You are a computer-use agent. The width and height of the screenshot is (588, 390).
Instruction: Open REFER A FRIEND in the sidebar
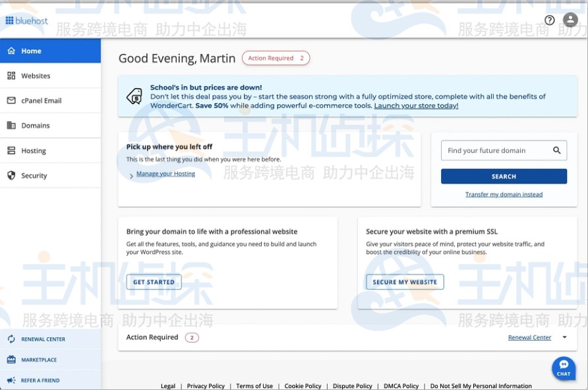pos(50,380)
